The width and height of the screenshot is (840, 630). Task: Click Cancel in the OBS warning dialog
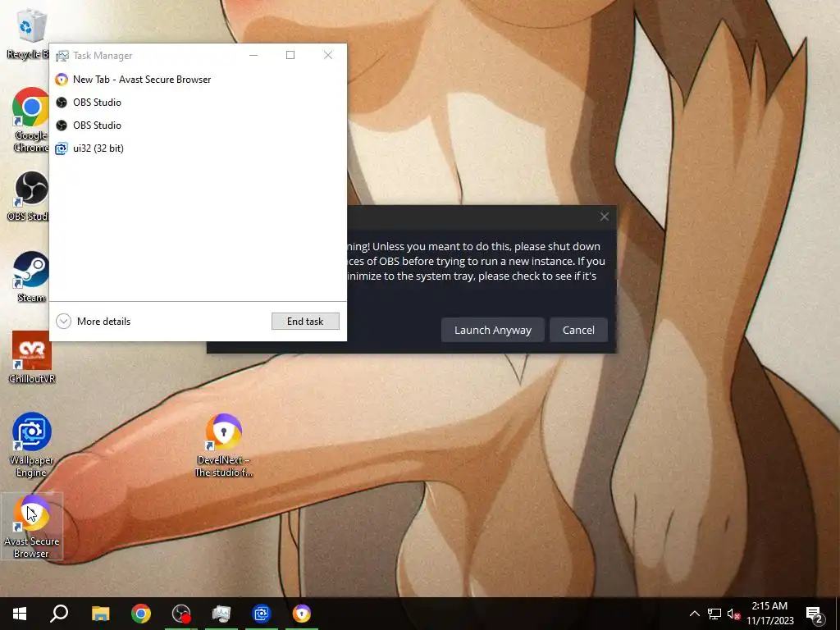pos(578,330)
